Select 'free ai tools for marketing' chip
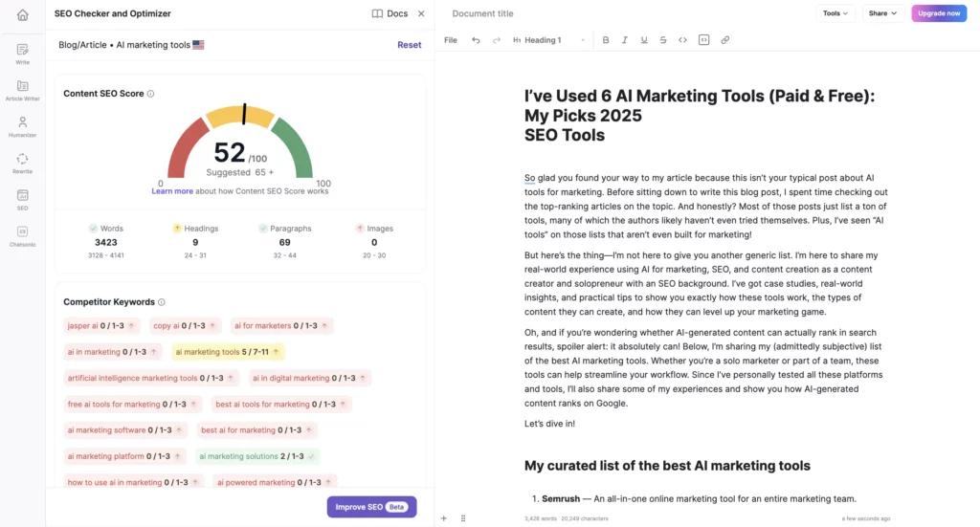This screenshot has width=980, height=527. pyautogui.click(x=132, y=405)
